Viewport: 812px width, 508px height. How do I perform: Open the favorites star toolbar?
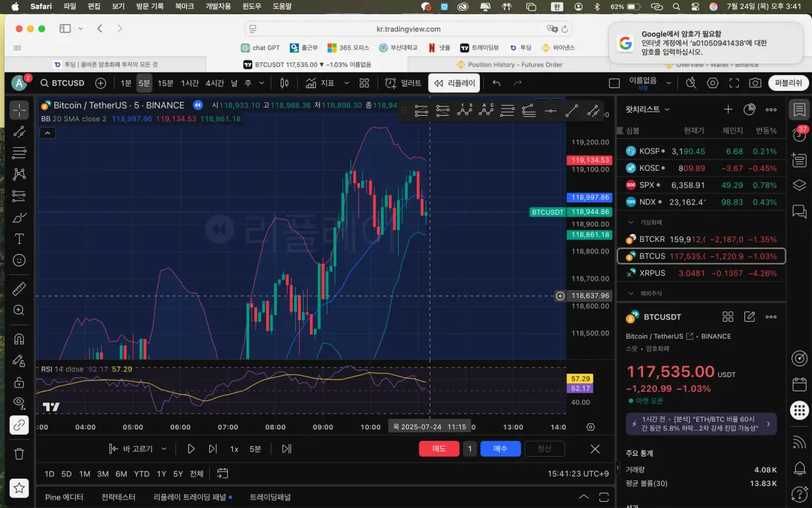point(19,487)
